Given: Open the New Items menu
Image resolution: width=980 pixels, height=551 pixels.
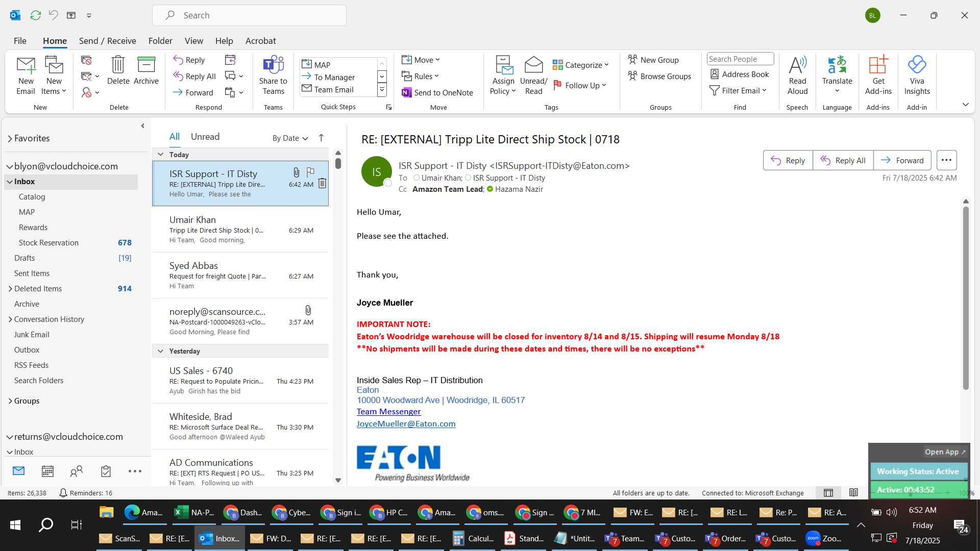Looking at the screenshot, I should pos(54,76).
